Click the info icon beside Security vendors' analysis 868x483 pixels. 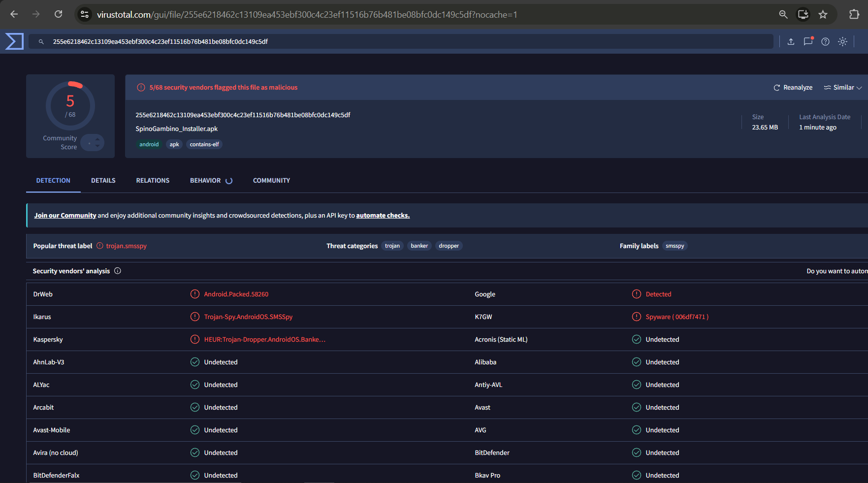point(118,271)
